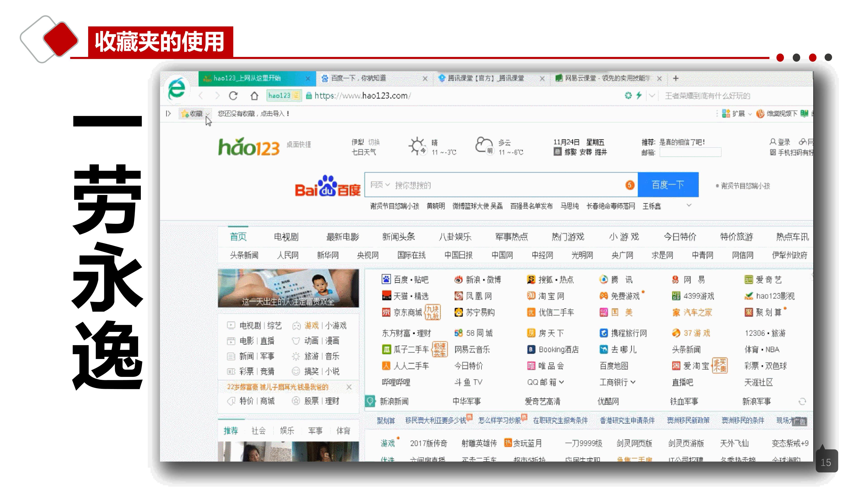Click the news thumbnail 这一天出生的人注定富贵双全
The height and width of the screenshot is (488, 868).
288,288
